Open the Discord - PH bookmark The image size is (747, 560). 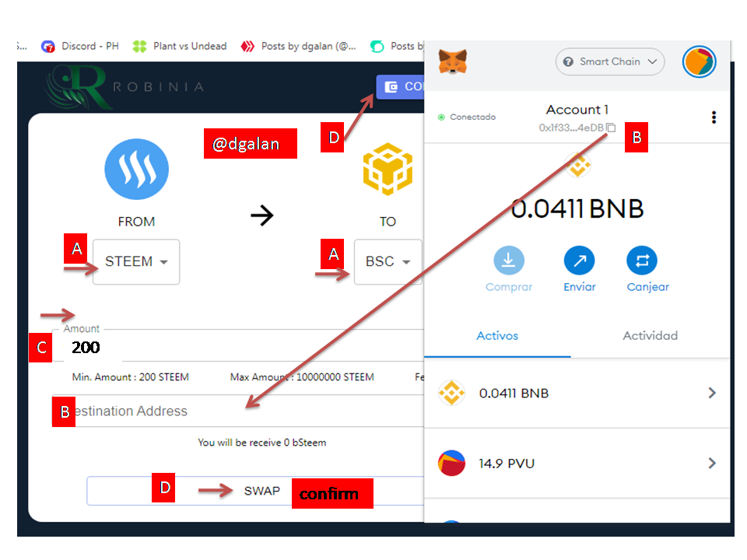pos(80,46)
